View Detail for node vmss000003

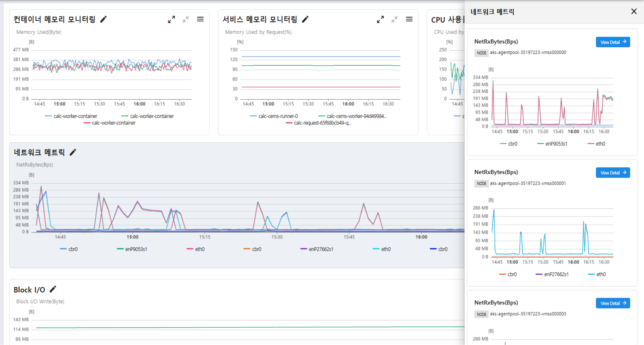point(613,303)
